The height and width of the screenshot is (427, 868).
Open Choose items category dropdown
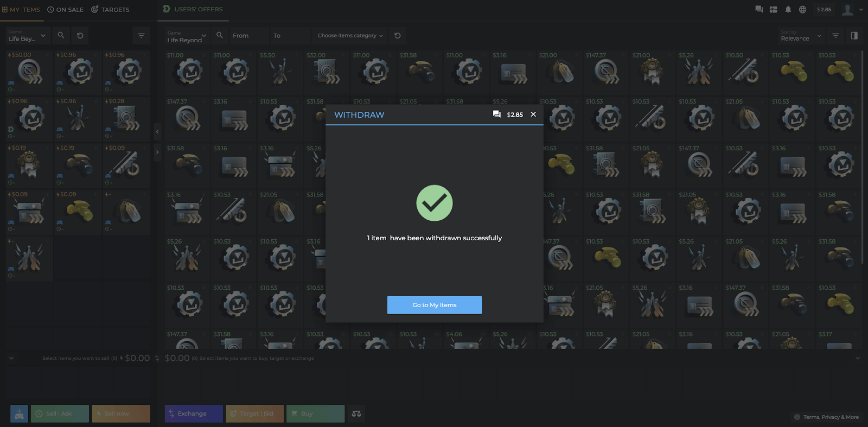(x=350, y=36)
